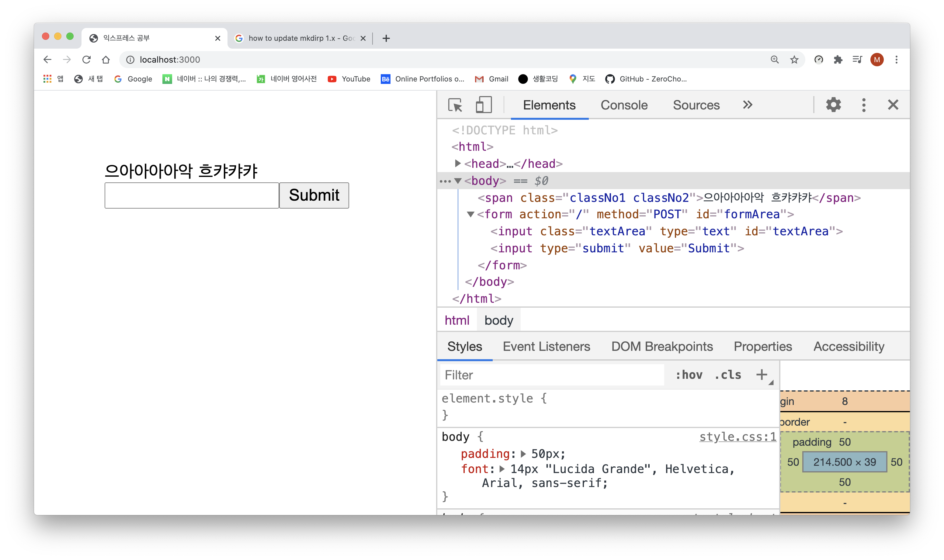Reload the localhost page
Screen dimensions: 944x560
(x=86, y=60)
